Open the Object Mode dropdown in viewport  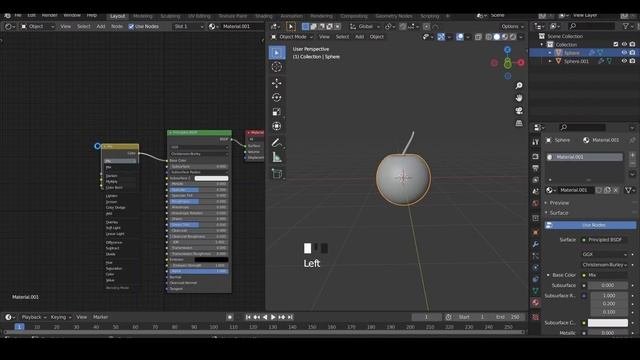(292, 37)
